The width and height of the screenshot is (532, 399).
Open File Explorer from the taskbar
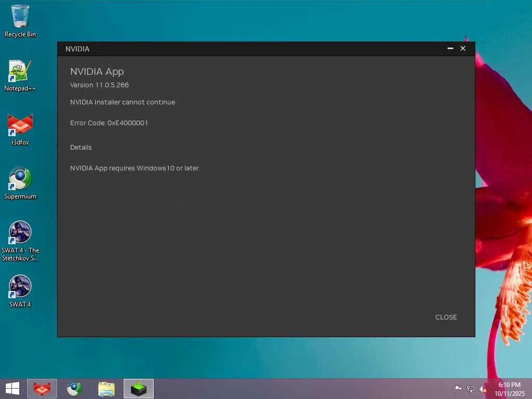click(106, 389)
